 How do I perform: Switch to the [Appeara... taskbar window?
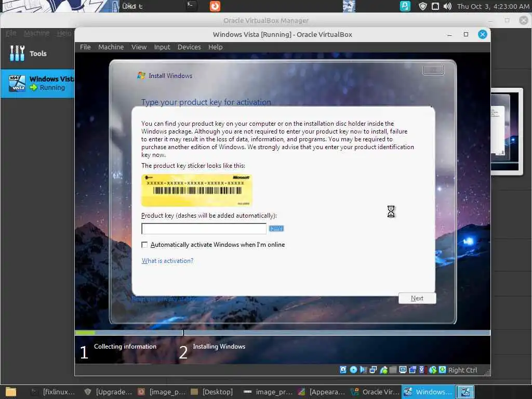point(322,392)
